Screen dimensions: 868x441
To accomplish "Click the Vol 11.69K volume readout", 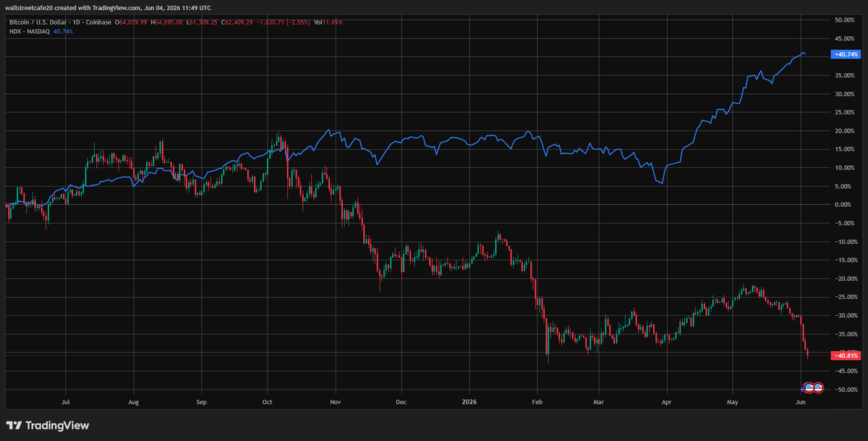I will pyautogui.click(x=328, y=22).
